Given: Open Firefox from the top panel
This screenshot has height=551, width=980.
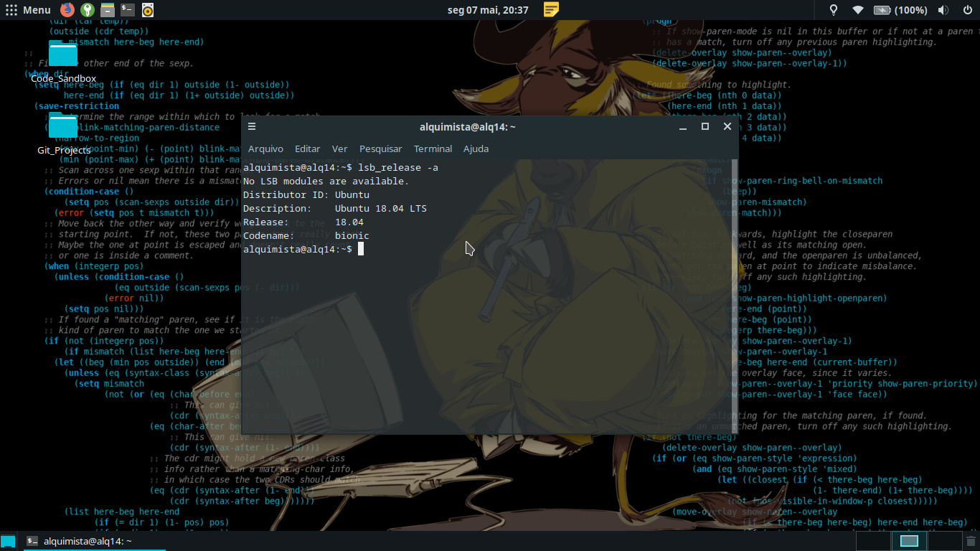Looking at the screenshot, I should [67, 10].
